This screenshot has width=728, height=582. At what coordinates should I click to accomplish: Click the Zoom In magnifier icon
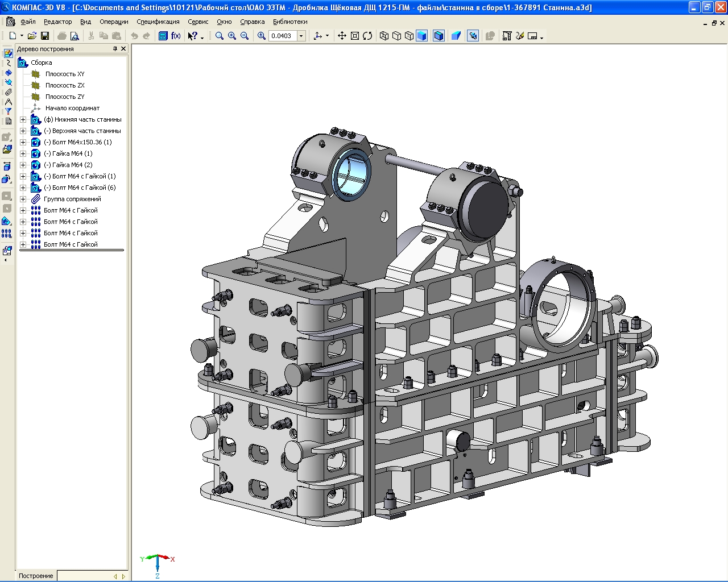click(x=232, y=36)
